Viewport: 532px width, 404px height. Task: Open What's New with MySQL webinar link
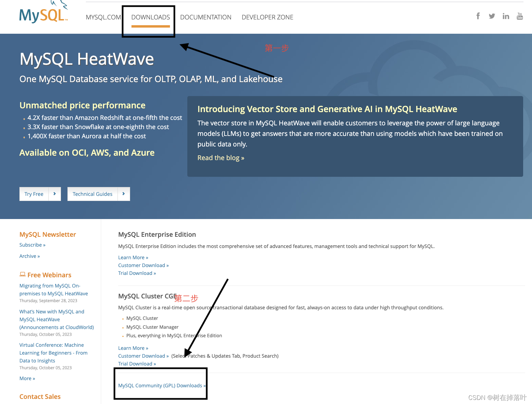coord(57,320)
